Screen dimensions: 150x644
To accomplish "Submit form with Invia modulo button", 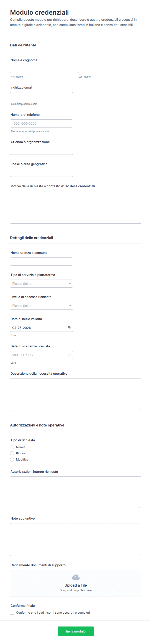I will tap(76, 631).
